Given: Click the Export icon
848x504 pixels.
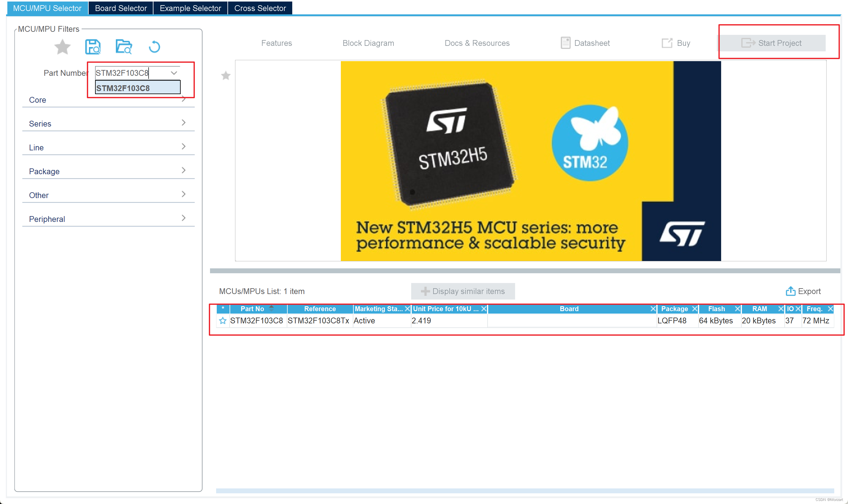Looking at the screenshot, I should coord(790,291).
